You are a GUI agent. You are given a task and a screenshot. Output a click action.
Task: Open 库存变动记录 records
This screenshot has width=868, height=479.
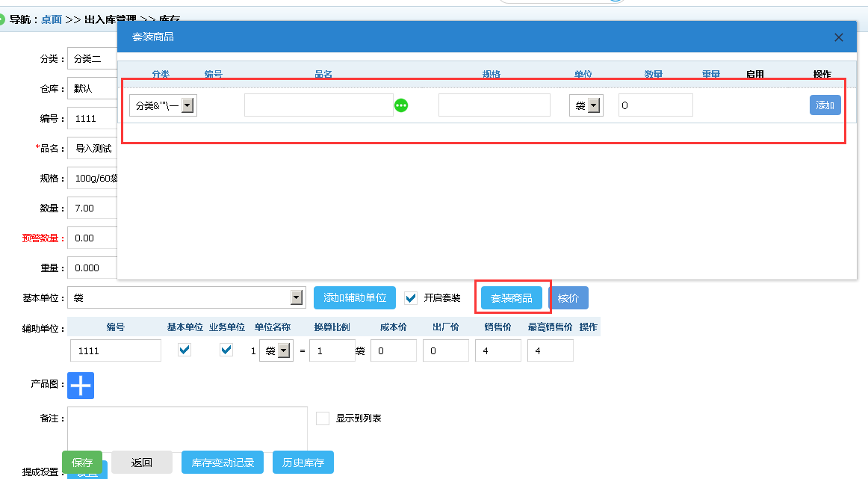[x=223, y=463]
